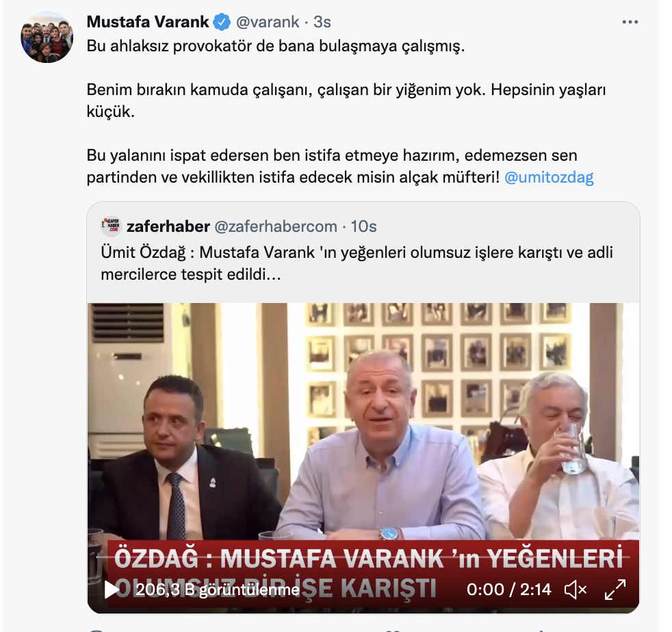Screen dimensions: 672x632
Task: Click the @zaferhabercom handle
Action: point(276,226)
